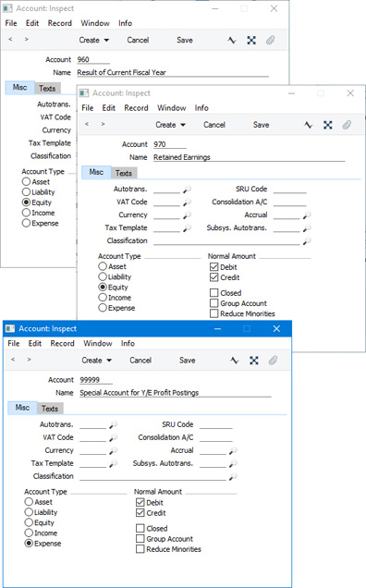
Task: Open the Accrual lookup in the 99999 window
Action: coord(233,451)
